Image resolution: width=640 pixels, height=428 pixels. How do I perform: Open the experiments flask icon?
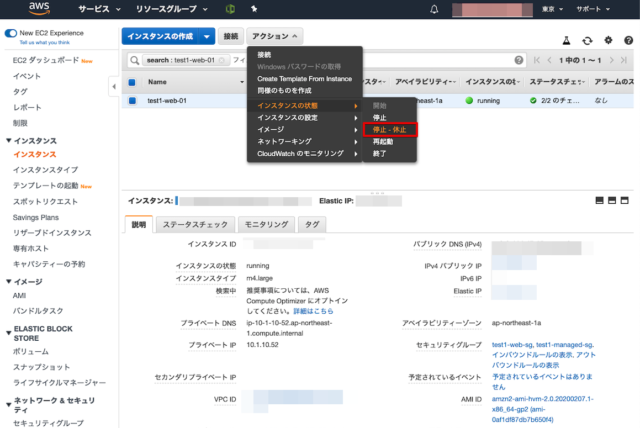566,40
